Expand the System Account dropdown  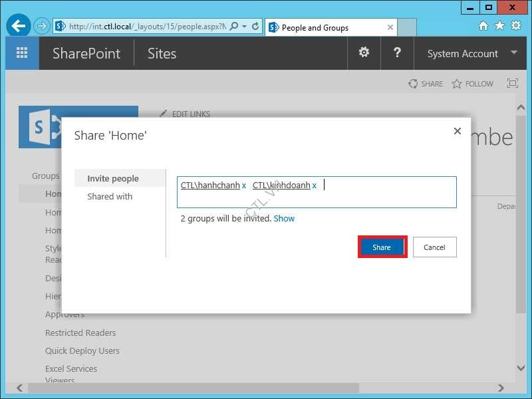point(513,53)
